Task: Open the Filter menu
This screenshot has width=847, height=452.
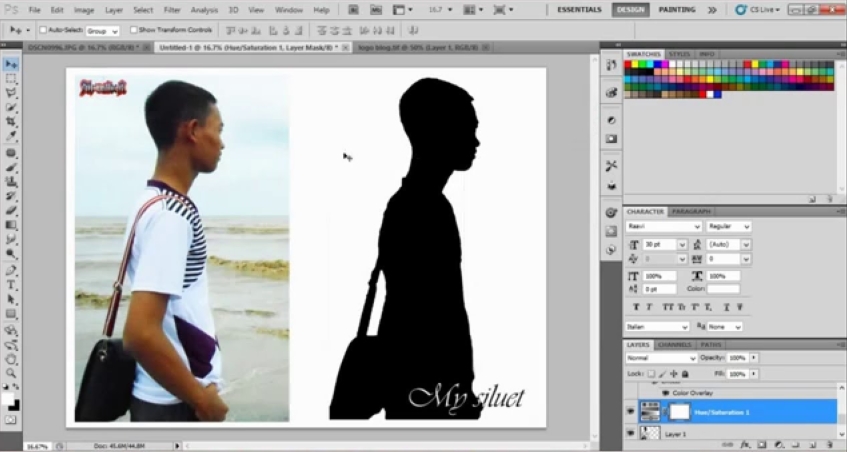Action: coord(172,10)
